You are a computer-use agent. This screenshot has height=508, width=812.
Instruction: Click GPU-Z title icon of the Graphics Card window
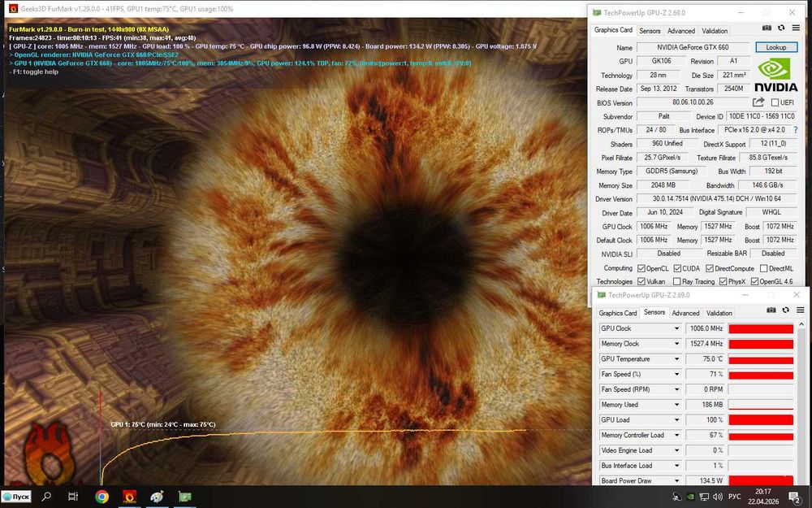coord(597,12)
